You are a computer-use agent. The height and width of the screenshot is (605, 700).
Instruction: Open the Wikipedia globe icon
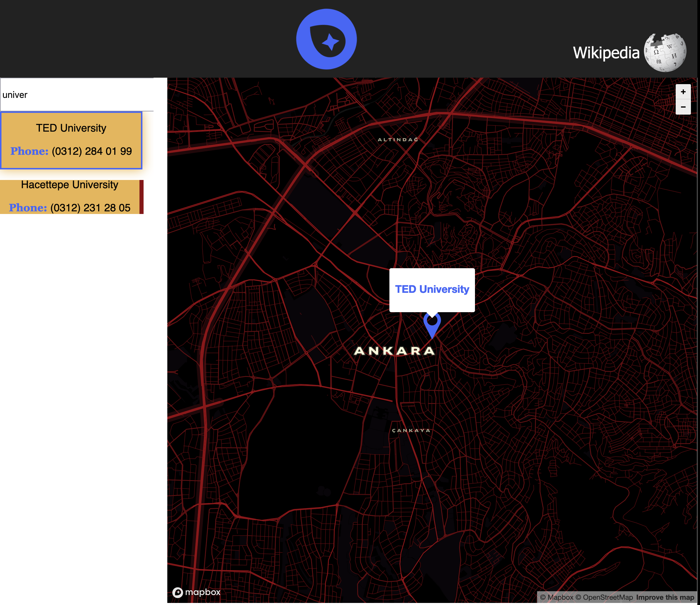pyautogui.click(x=665, y=52)
